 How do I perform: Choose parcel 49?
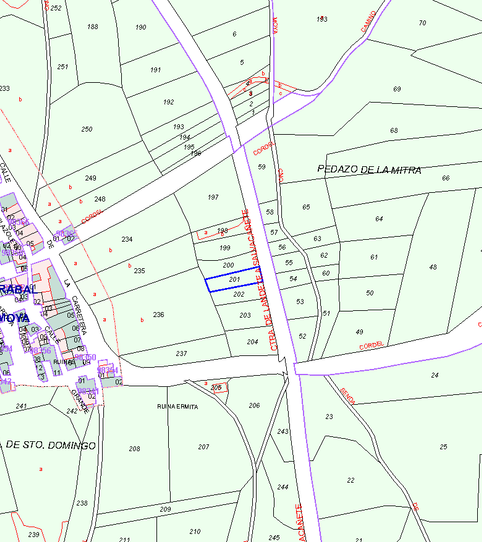pos(359,332)
